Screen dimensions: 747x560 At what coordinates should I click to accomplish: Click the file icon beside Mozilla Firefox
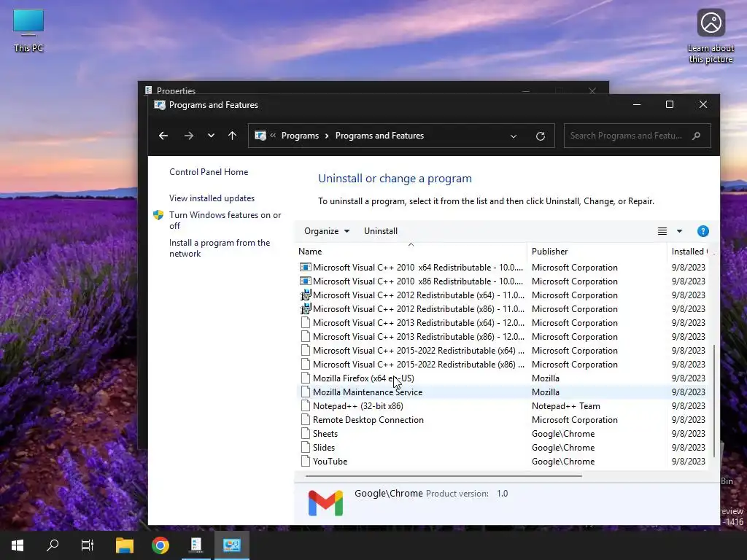[x=306, y=378]
